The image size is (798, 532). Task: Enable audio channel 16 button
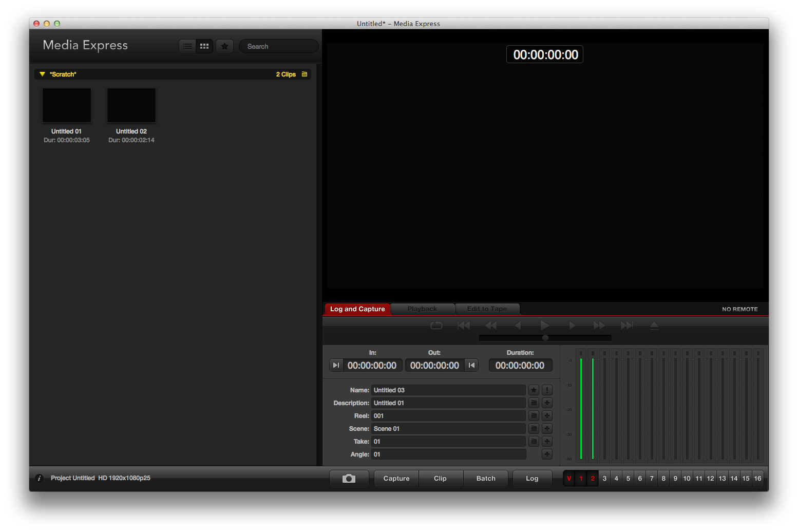tap(758, 479)
